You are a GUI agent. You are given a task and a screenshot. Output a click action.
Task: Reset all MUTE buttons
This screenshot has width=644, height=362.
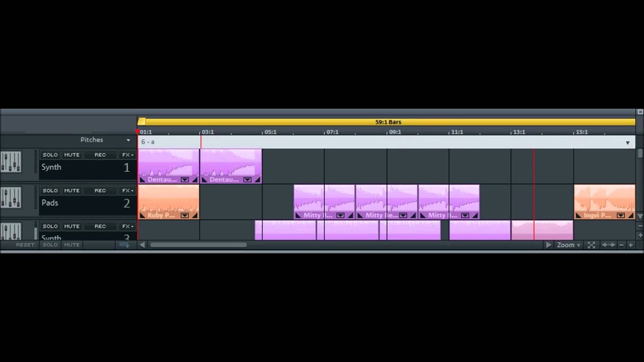[x=71, y=245]
